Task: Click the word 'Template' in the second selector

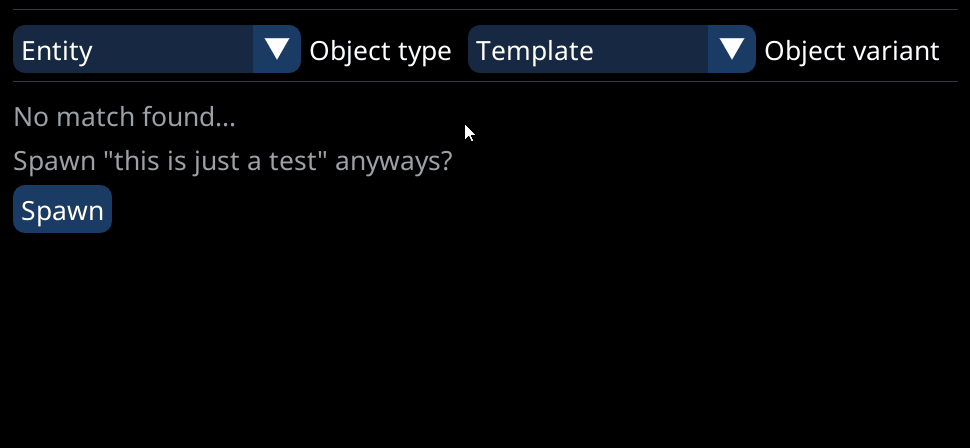Action: (534, 51)
